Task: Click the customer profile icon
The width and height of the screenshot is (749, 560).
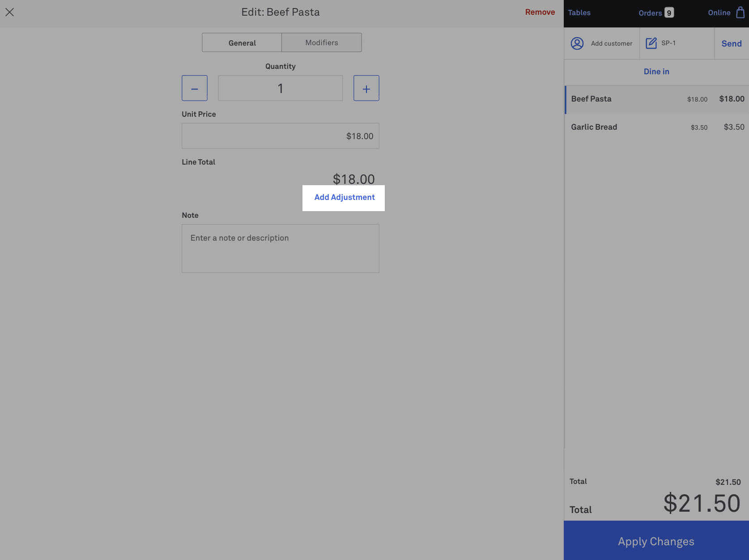Action: [577, 43]
